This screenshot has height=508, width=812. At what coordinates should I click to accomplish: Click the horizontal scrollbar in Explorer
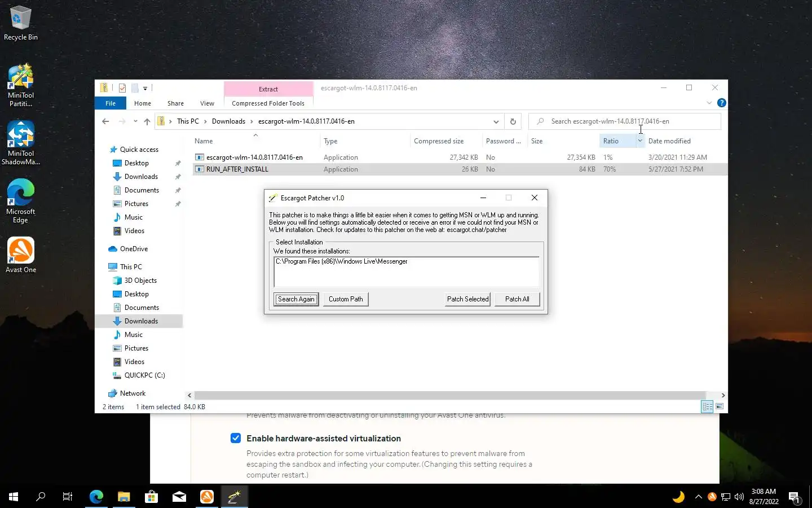click(x=450, y=395)
